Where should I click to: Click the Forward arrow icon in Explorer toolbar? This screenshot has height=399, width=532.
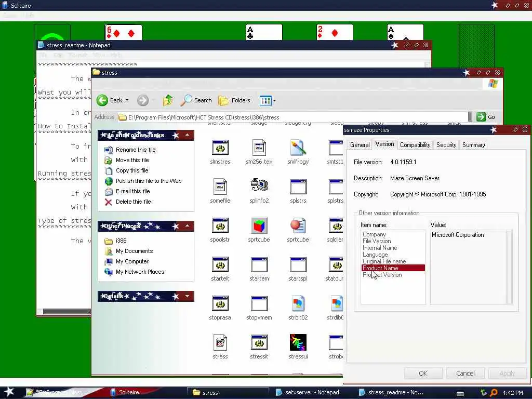click(x=143, y=100)
